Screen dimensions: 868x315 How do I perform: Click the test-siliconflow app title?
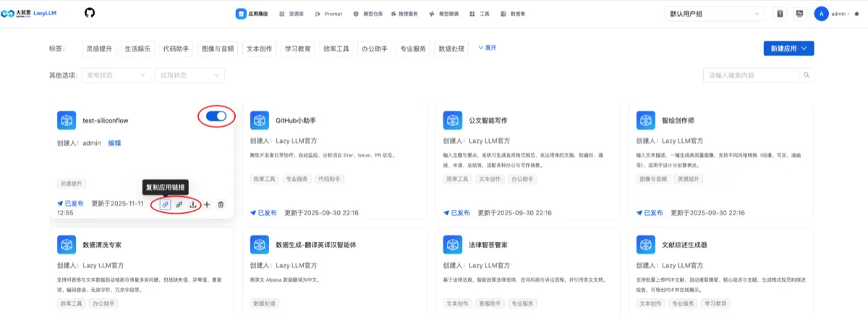point(106,120)
